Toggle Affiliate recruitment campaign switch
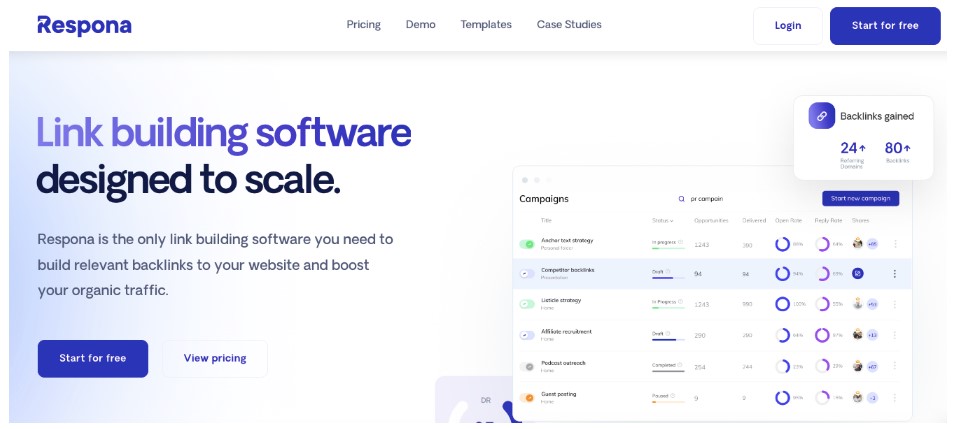Screen dimensions: 966x429 tap(527, 335)
